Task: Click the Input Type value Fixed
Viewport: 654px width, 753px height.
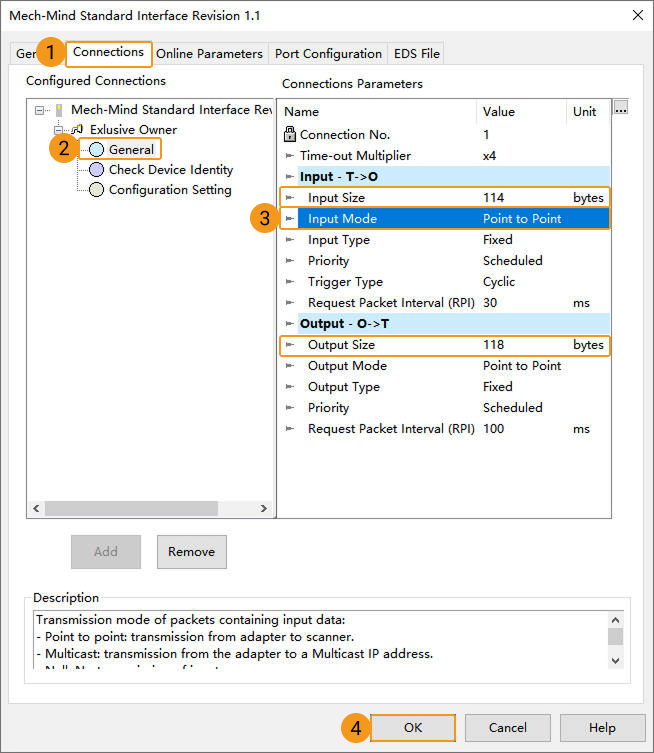Action: pyautogui.click(x=497, y=239)
